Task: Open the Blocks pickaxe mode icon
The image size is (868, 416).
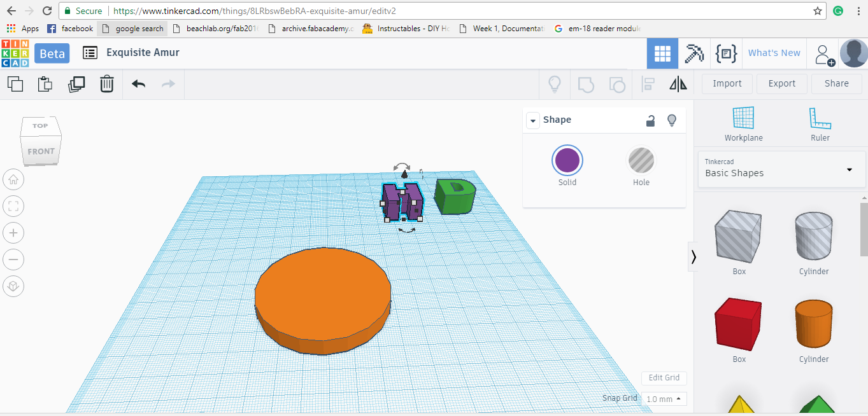Action: point(694,53)
